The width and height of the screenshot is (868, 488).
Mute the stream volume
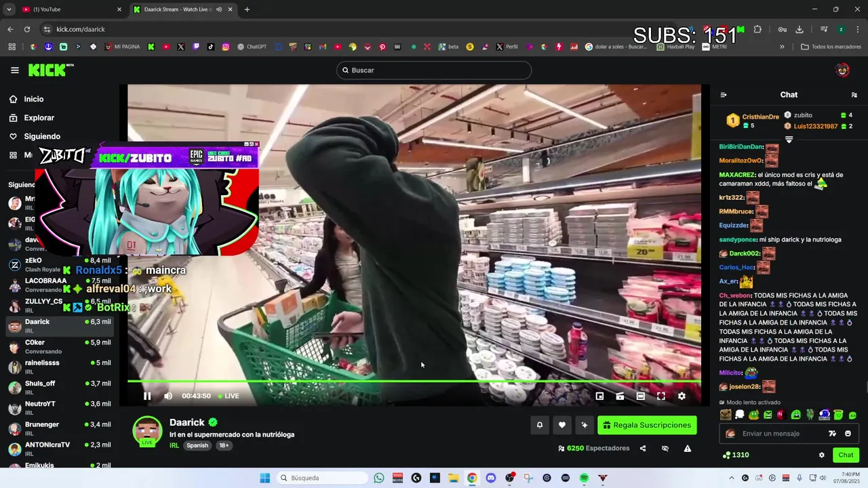[x=168, y=396]
